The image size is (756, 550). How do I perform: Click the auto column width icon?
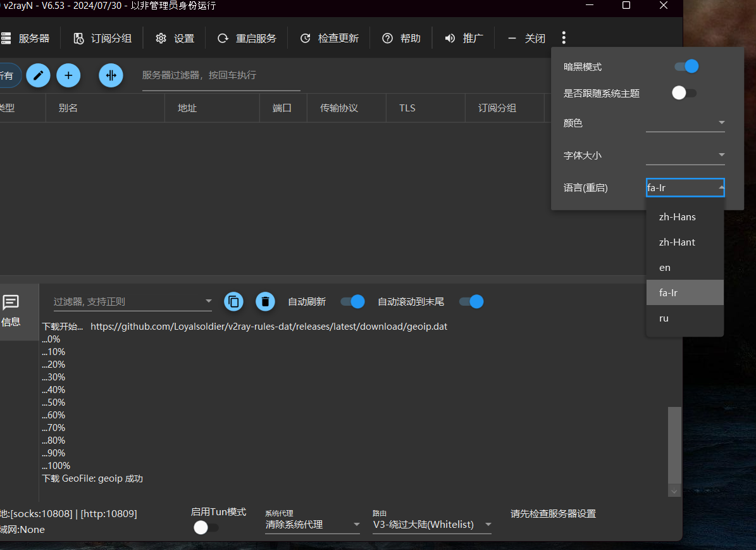click(x=111, y=75)
